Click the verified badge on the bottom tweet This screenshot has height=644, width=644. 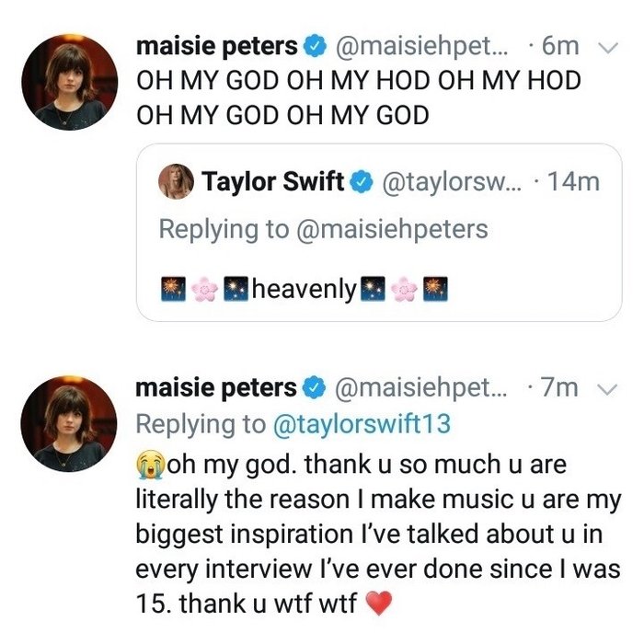pos(314,389)
